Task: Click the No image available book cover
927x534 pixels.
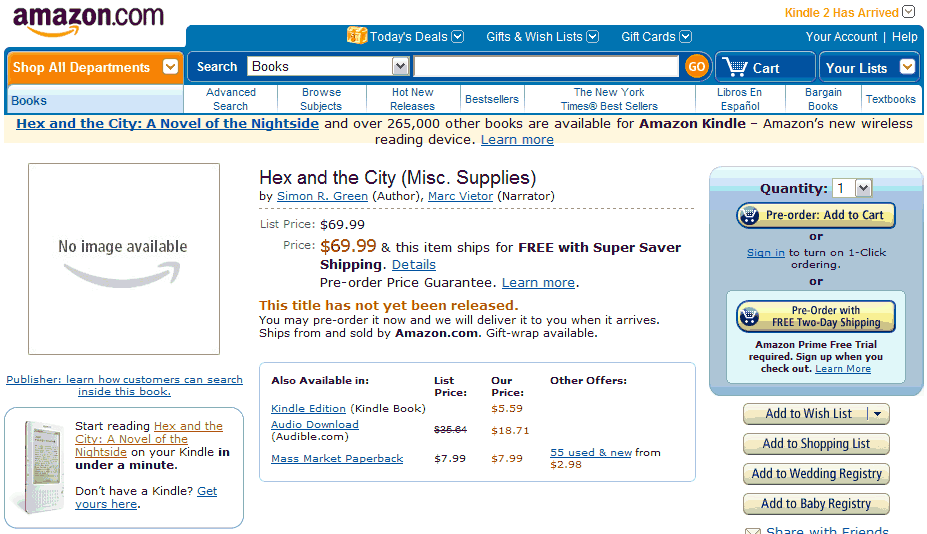Action: click(124, 259)
